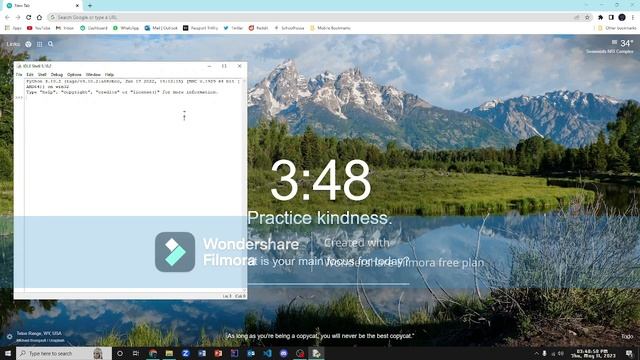Select the New Tab browser tab
Screen dimensions: 640x360
(x=41, y=6)
